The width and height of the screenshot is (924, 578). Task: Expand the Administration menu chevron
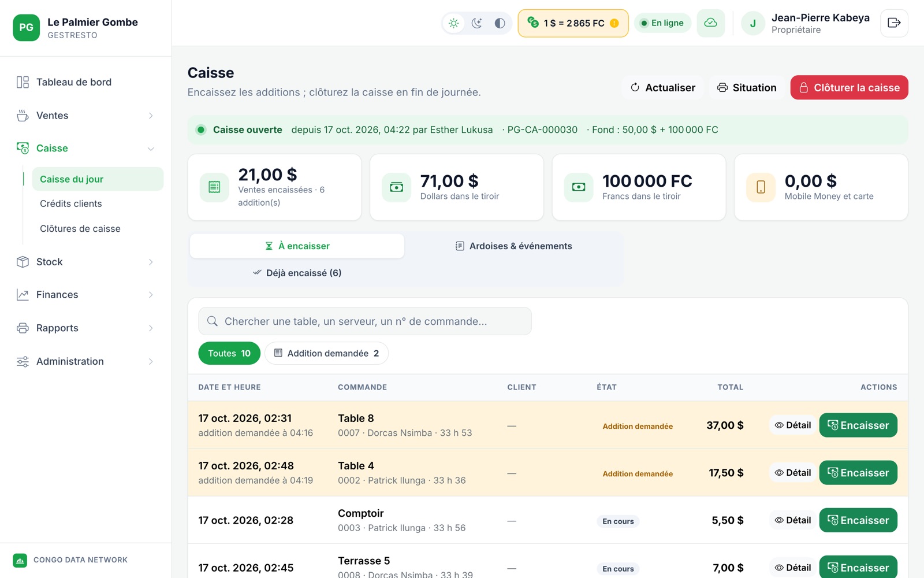151,361
